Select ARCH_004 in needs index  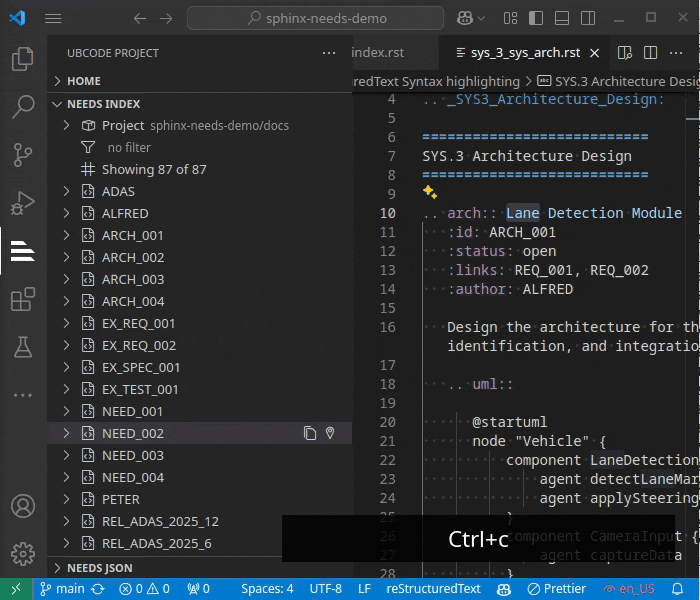pyautogui.click(x=200, y=302)
